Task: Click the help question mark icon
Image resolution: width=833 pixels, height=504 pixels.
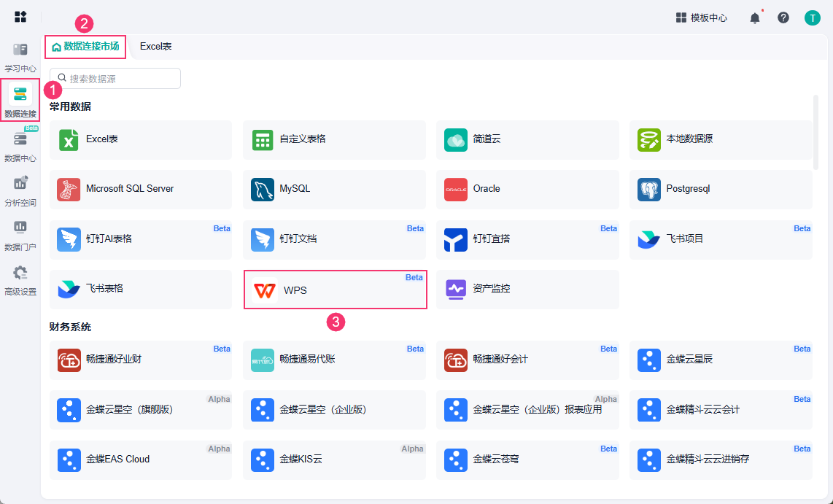Action: pyautogui.click(x=783, y=18)
